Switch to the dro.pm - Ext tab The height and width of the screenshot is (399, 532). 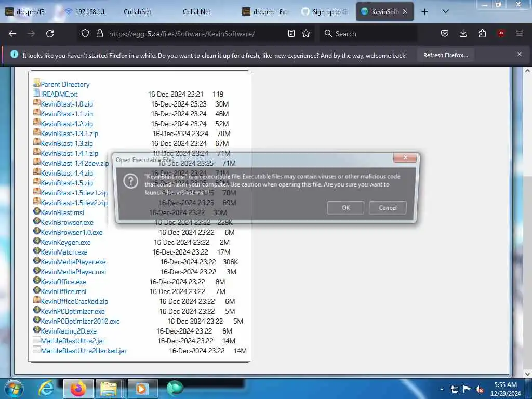coord(267,12)
